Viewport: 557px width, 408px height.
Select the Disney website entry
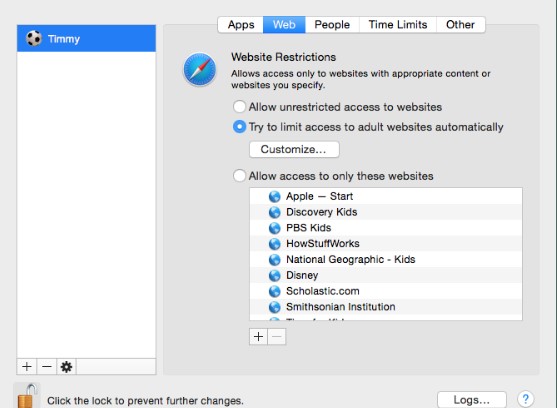(386, 276)
